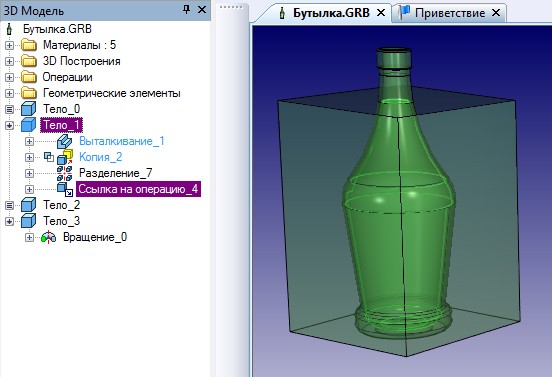Screen dimensions: 552x377
Task: Expand the Материалы : 5 folder
Action: click(x=10, y=45)
